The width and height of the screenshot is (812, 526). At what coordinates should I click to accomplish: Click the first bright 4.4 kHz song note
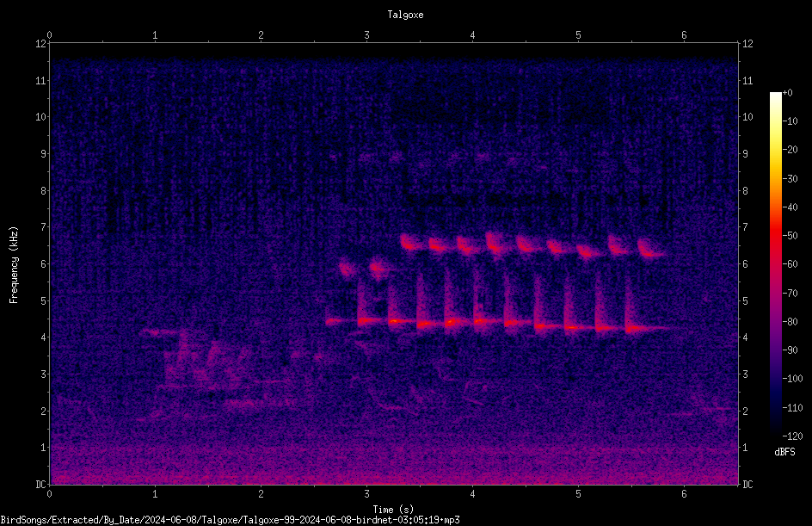pos(335,321)
